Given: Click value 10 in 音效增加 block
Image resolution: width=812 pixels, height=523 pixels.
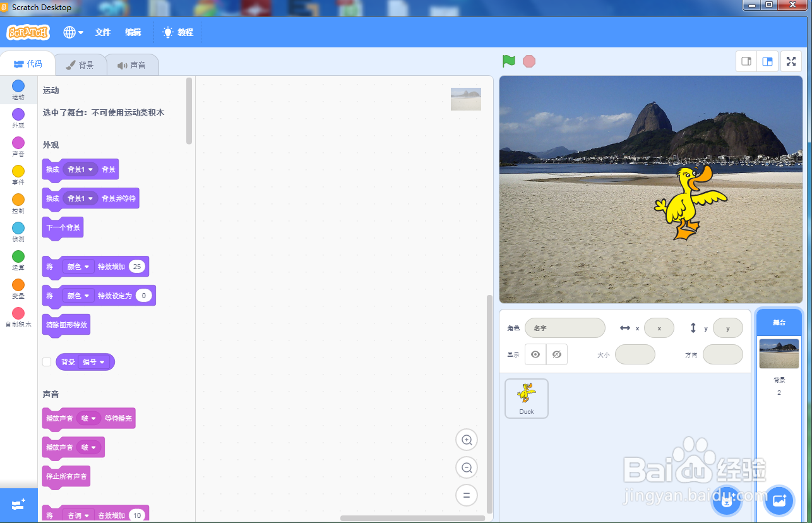Looking at the screenshot, I should pos(137,515).
